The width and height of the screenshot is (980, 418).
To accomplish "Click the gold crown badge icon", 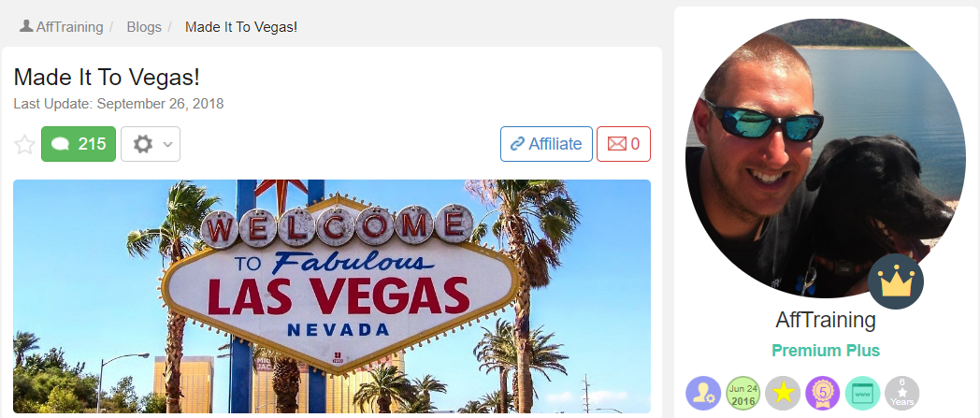I will point(896,281).
